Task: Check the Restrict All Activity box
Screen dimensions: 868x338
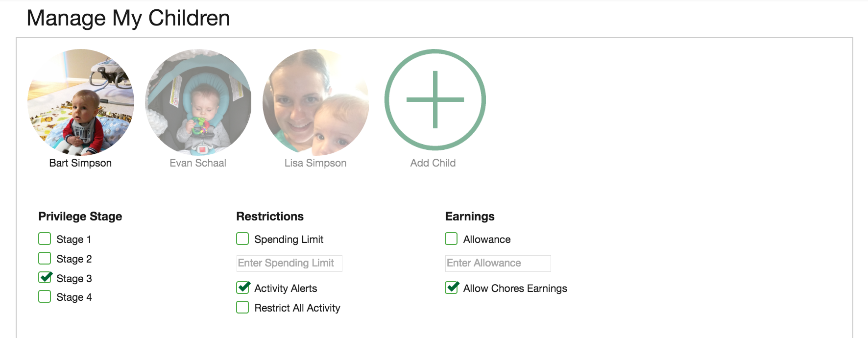Action: tap(242, 307)
